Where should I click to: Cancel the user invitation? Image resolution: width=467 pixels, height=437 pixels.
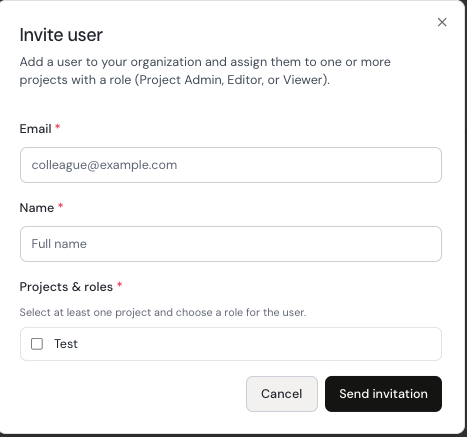tap(282, 394)
